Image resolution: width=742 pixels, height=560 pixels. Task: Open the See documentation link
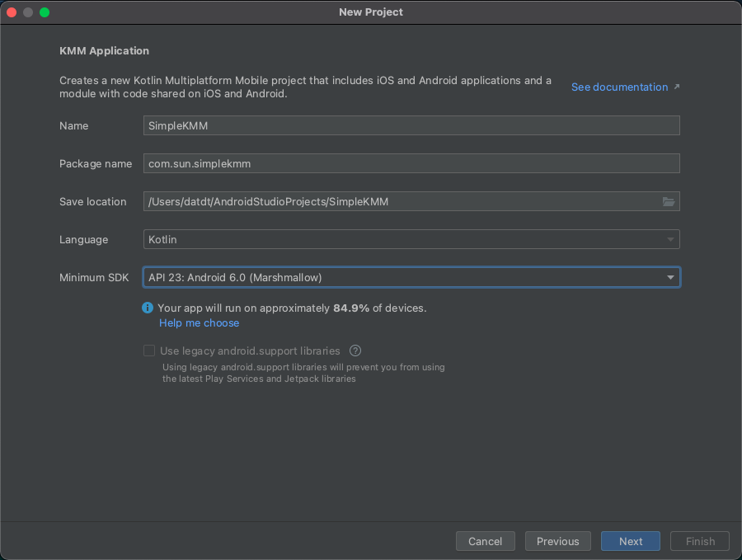pos(619,87)
